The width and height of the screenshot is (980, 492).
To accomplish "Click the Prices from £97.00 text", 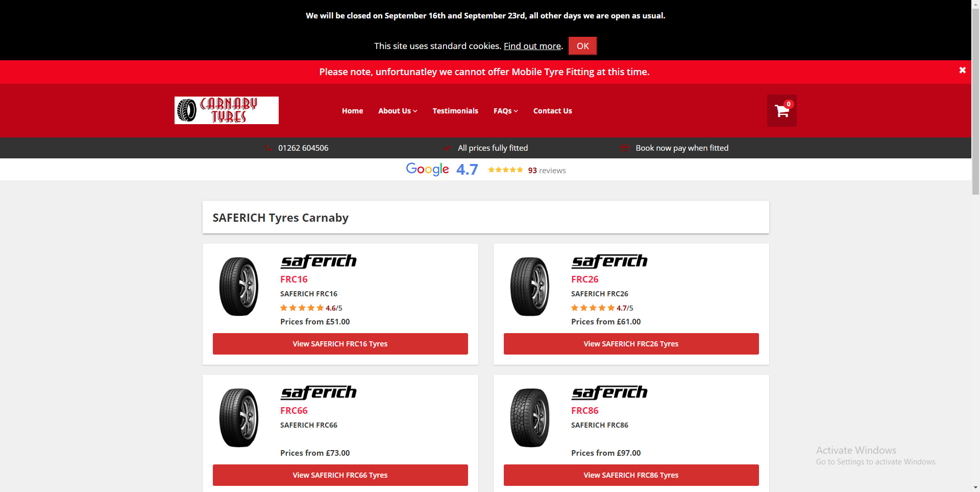I will tap(606, 453).
